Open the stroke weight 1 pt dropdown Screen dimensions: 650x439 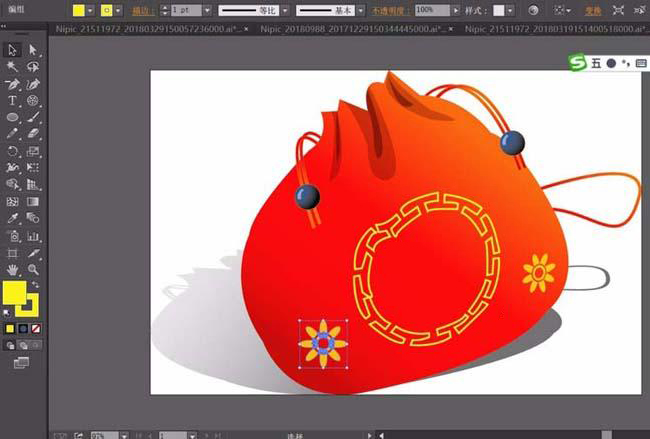pyautogui.click(x=206, y=9)
